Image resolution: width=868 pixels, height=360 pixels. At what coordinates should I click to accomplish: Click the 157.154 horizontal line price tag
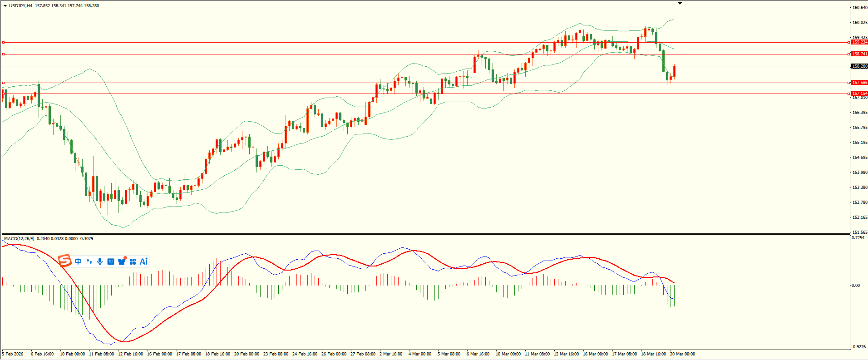[x=859, y=93]
